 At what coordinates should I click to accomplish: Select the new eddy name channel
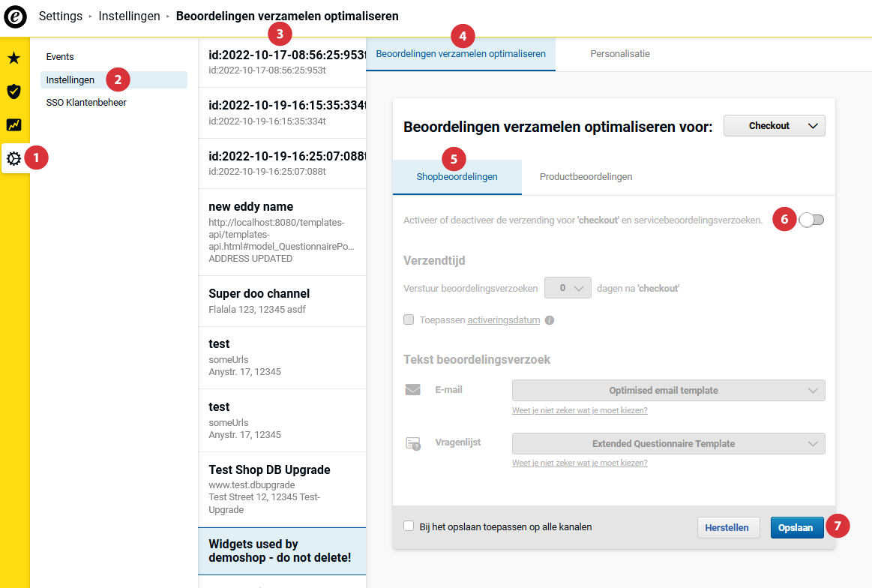pyautogui.click(x=282, y=232)
